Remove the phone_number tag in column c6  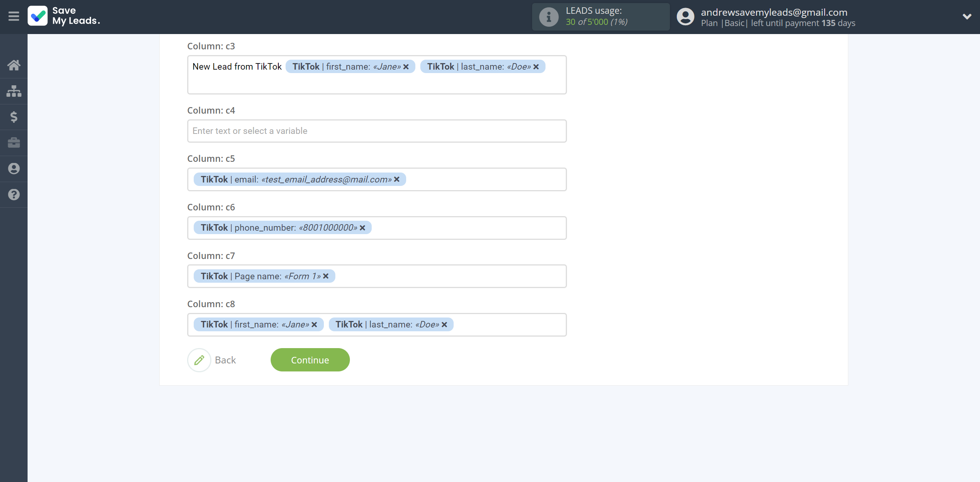coord(363,228)
